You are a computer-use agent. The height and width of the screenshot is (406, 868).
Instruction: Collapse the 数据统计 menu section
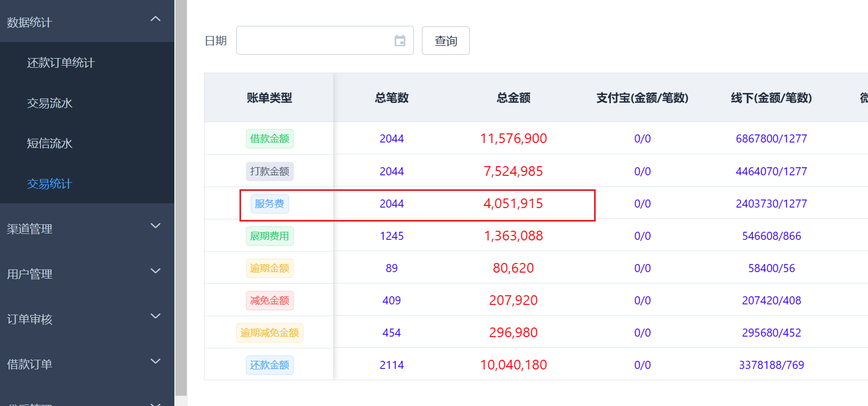pos(156,20)
